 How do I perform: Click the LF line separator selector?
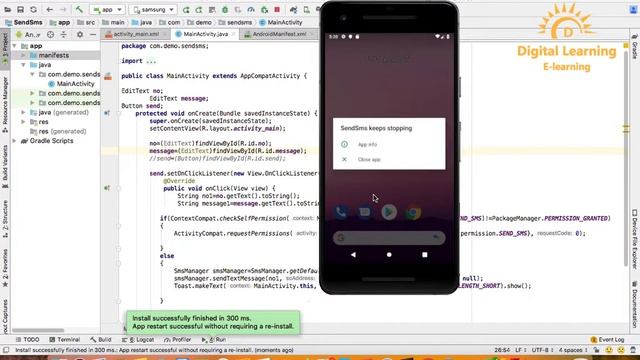(x=520, y=350)
